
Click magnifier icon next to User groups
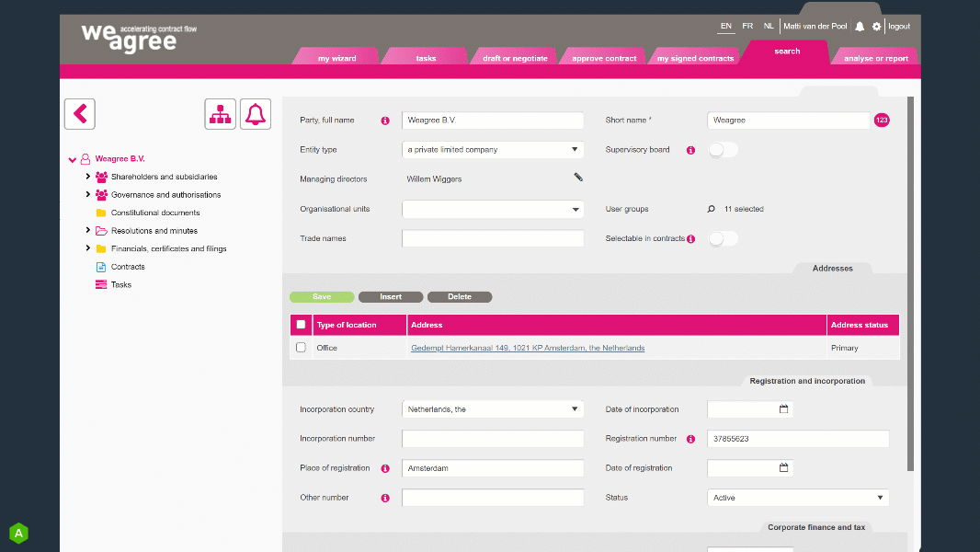coord(712,209)
